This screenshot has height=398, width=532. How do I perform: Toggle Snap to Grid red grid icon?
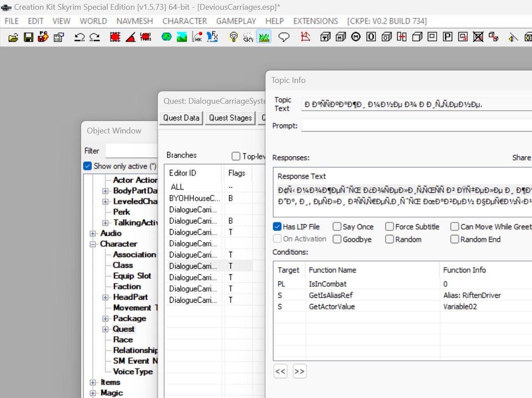point(115,37)
